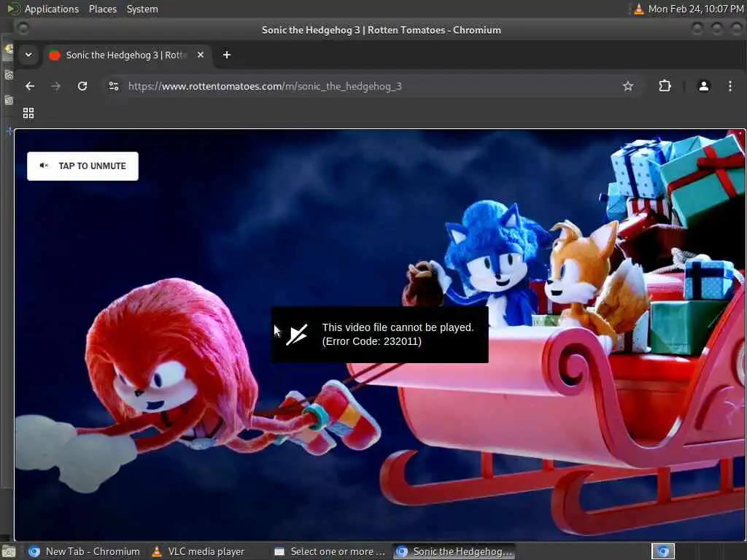This screenshot has height=560, width=747.
Task: Open the Chromium three-dot menu
Action: (729, 86)
